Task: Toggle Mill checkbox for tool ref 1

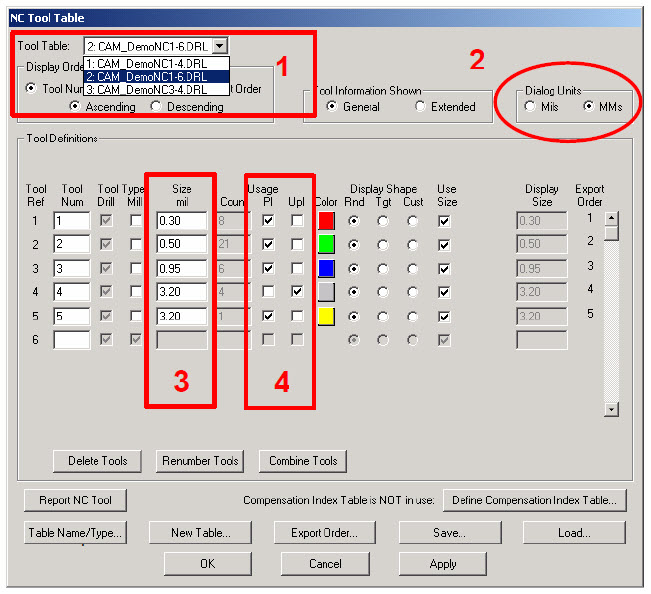Action: point(135,220)
